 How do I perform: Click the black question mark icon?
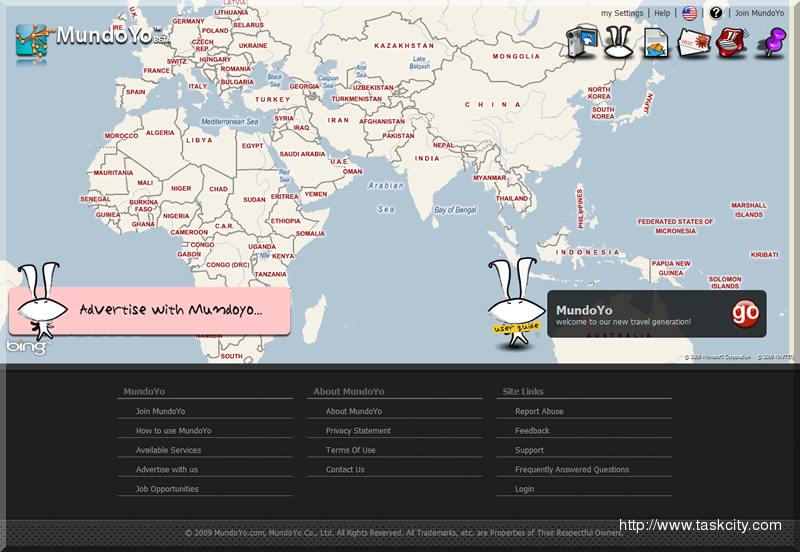coord(716,13)
